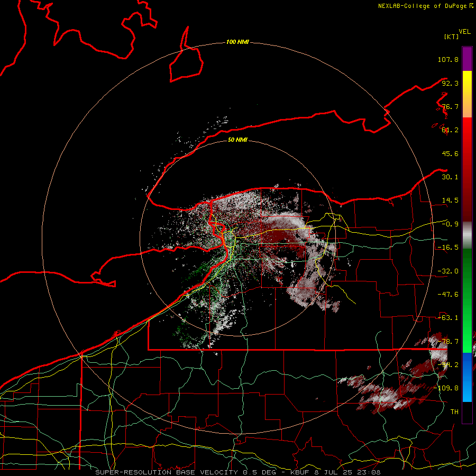476x476 pixels.
Task: Click the 92.3 legend value
Action: click(450, 83)
